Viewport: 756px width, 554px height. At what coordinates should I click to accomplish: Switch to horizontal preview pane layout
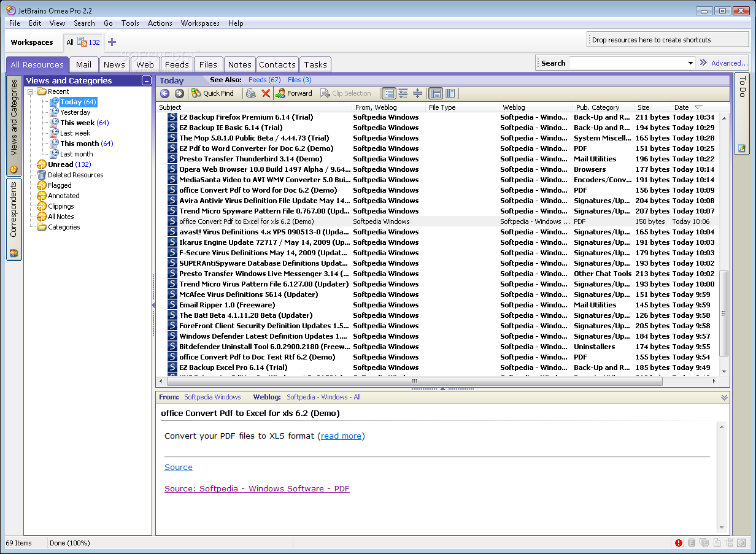(x=436, y=93)
